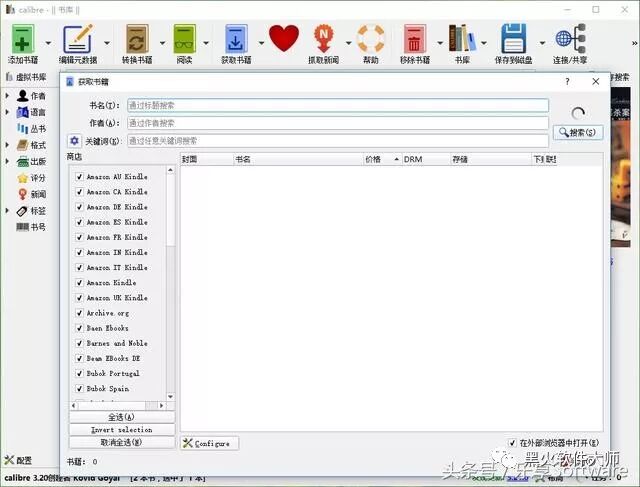This screenshot has height=487, width=640.
Task: Focus the Title (书名) search field
Action: tap(338, 105)
